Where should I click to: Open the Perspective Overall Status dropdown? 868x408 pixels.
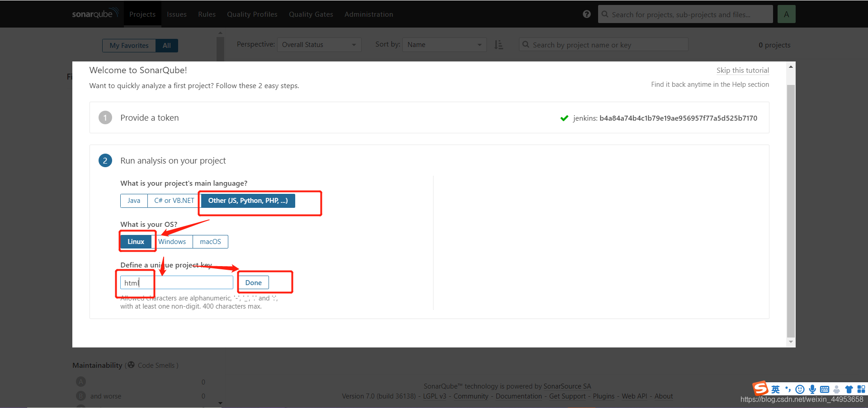(319, 45)
